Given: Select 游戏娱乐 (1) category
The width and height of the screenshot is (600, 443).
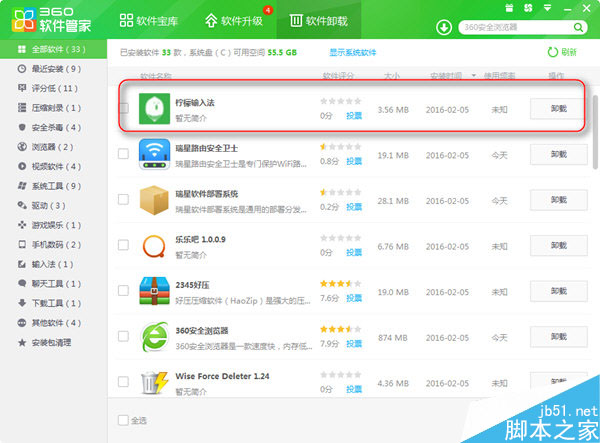Looking at the screenshot, I should click(54, 225).
